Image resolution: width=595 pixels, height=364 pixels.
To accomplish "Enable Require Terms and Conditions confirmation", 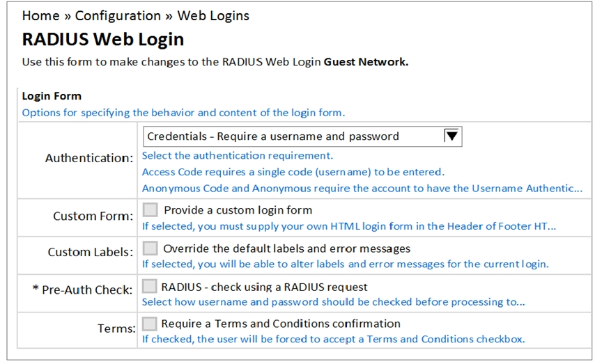I will click(149, 324).
